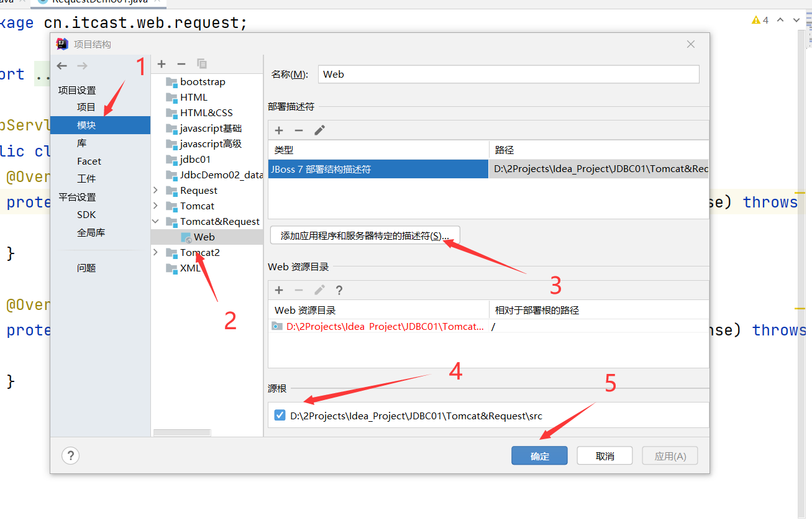Screen dimensions: 812x528
Task: Go to next highlighted problem in editor
Action: click(x=796, y=20)
